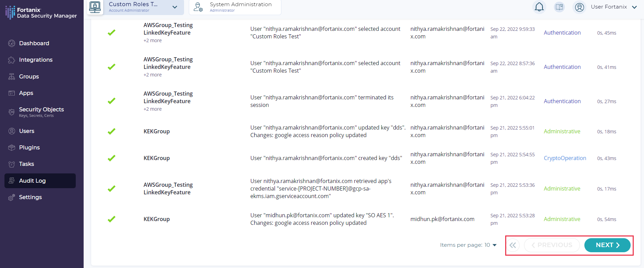The image size is (644, 268).
Task: Navigate to Settings in the sidebar
Action: 30,197
